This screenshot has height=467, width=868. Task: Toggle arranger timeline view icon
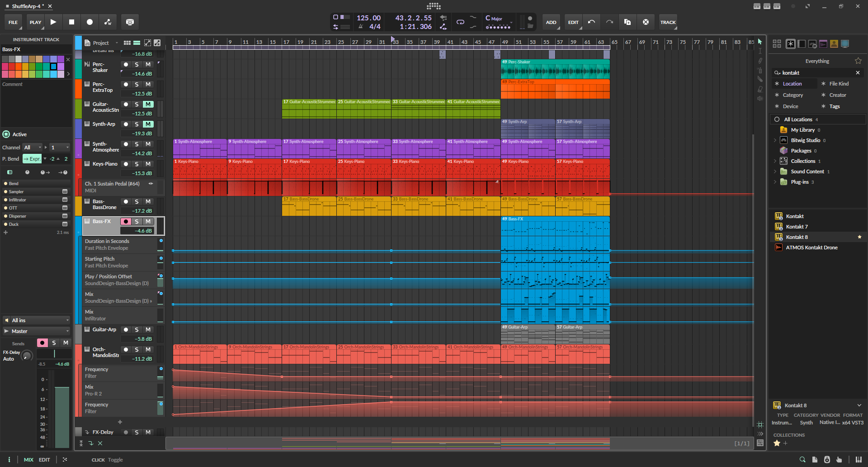click(x=137, y=43)
